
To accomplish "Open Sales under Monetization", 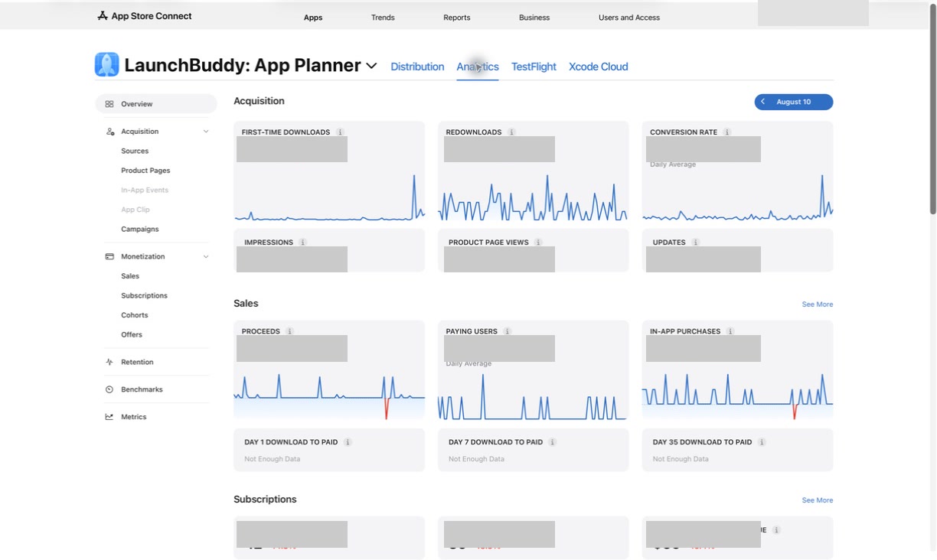I will [130, 276].
